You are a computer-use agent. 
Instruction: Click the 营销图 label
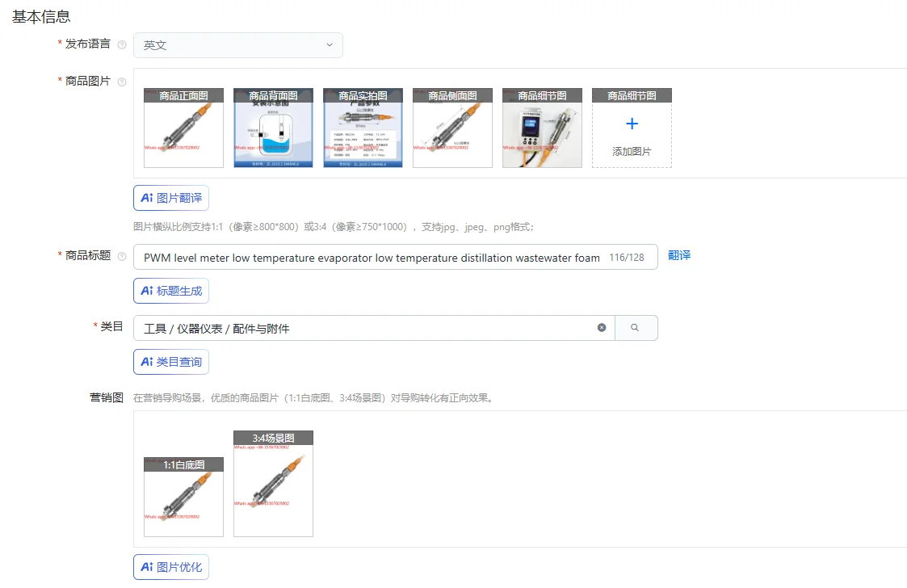(107, 397)
